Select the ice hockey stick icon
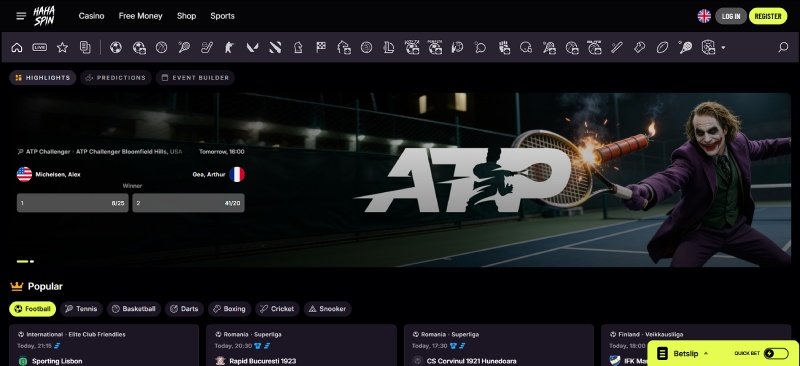Image resolution: width=800 pixels, height=366 pixels. (207, 47)
